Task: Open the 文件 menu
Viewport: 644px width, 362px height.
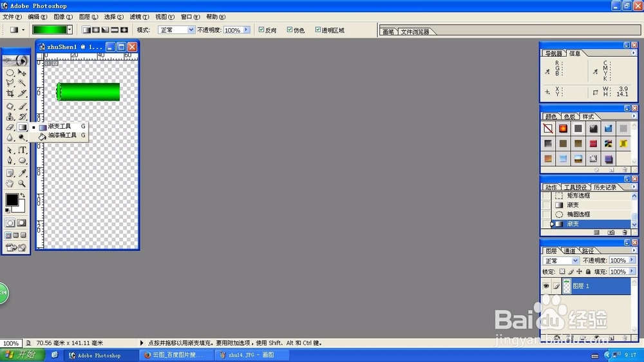Action: pos(12,17)
